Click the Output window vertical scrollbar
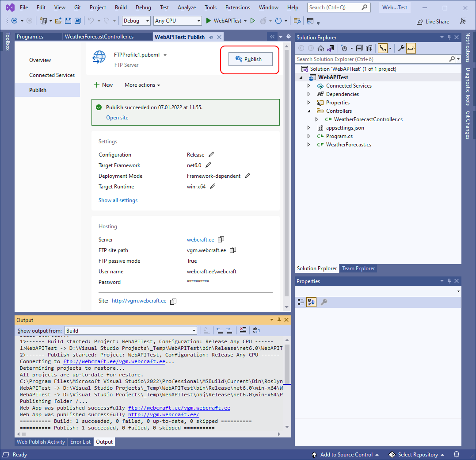Image resolution: width=476 pixels, height=460 pixels. pyautogui.click(x=287, y=364)
